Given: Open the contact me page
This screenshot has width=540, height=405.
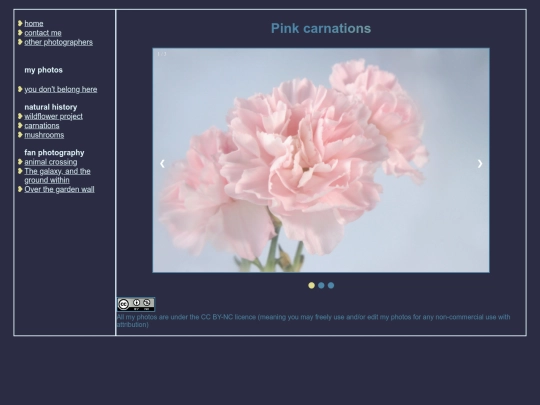Looking at the screenshot, I should click(x=43, y=33).
